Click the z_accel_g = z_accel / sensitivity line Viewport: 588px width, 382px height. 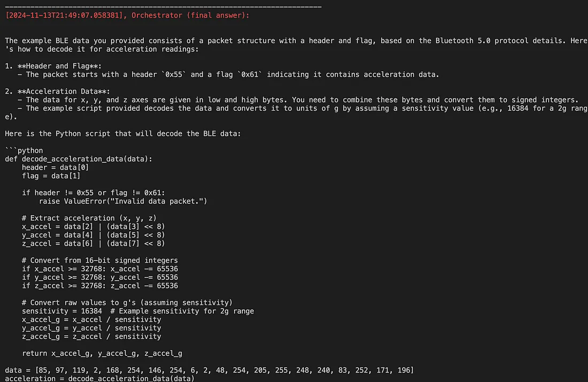pyautogui.click(x=91, y=337)
